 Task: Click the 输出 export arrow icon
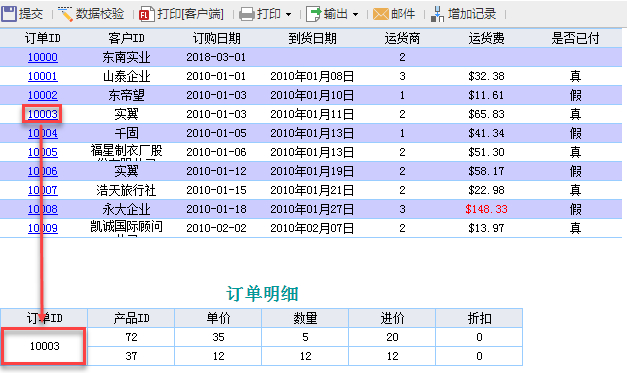pos(314,14)
